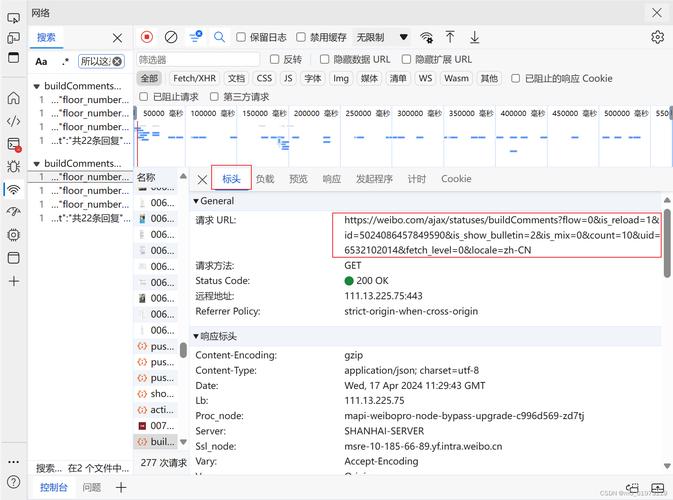
Task: Open the Console sidebar icon with error badge
Action: [x=14, y=145]
